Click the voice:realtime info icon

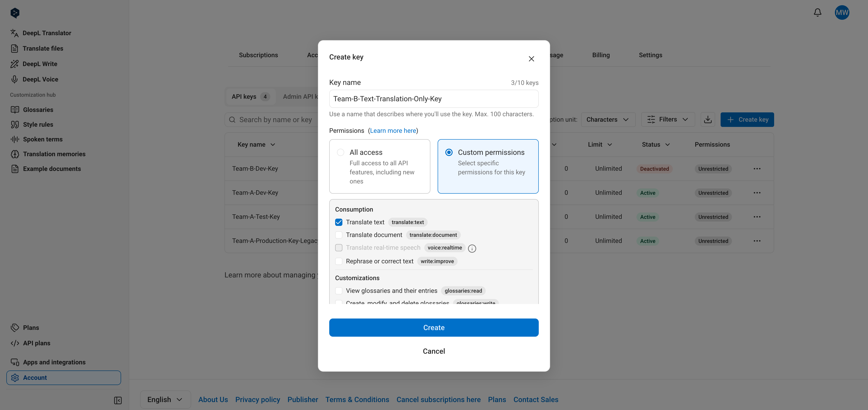tap(472, 248)
